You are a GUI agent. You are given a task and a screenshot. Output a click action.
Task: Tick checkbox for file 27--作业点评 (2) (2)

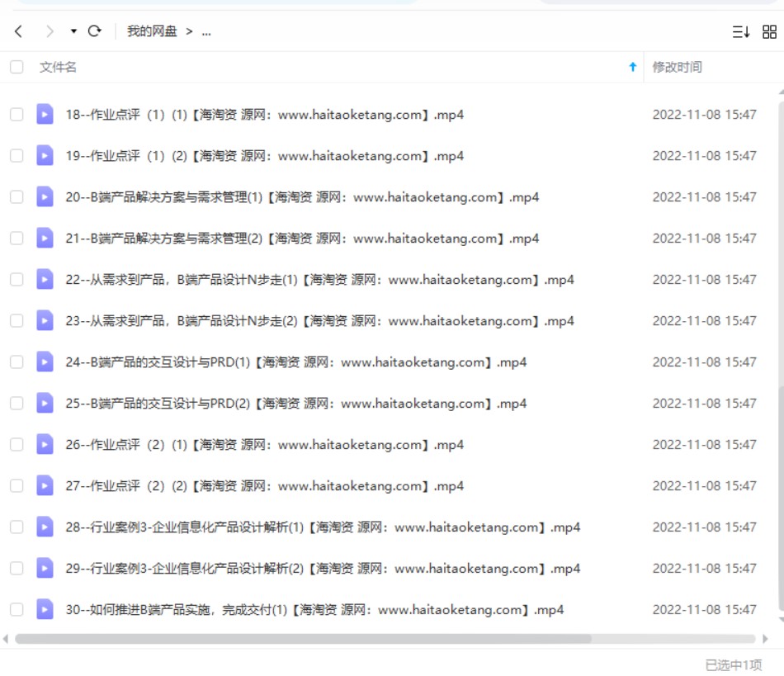[x=17, y=486]
